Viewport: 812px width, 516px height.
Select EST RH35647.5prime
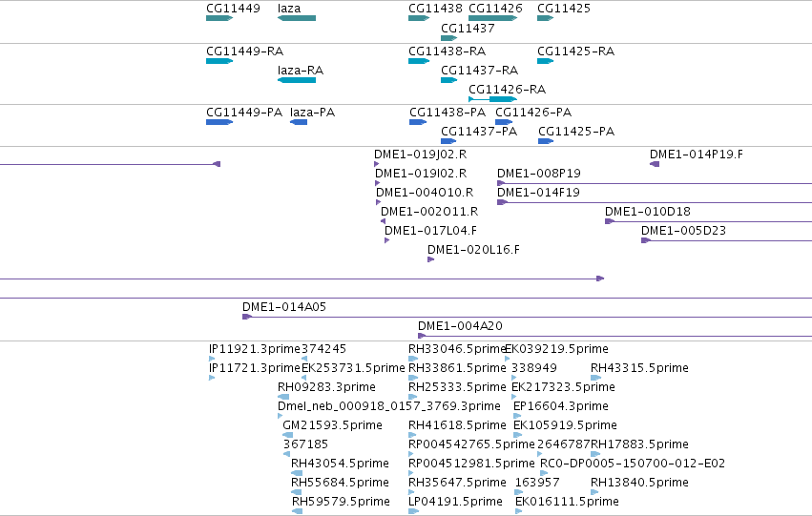pos(457,483)
